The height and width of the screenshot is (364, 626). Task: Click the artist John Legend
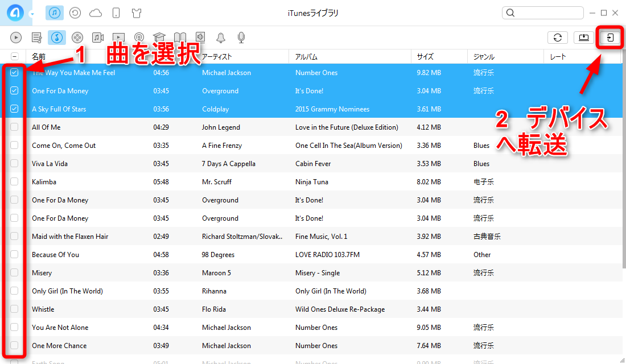pyautogui.click(x=221, y=127)
